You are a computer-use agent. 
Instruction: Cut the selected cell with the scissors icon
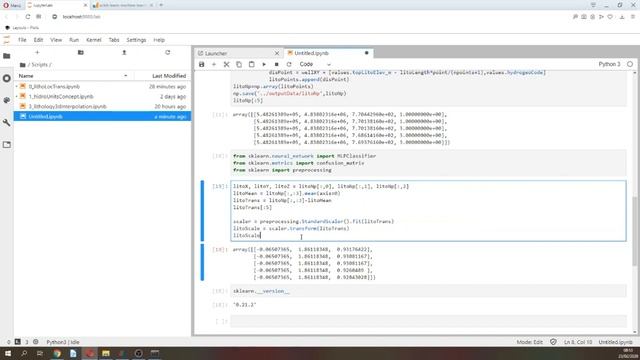tap(227, 64)
